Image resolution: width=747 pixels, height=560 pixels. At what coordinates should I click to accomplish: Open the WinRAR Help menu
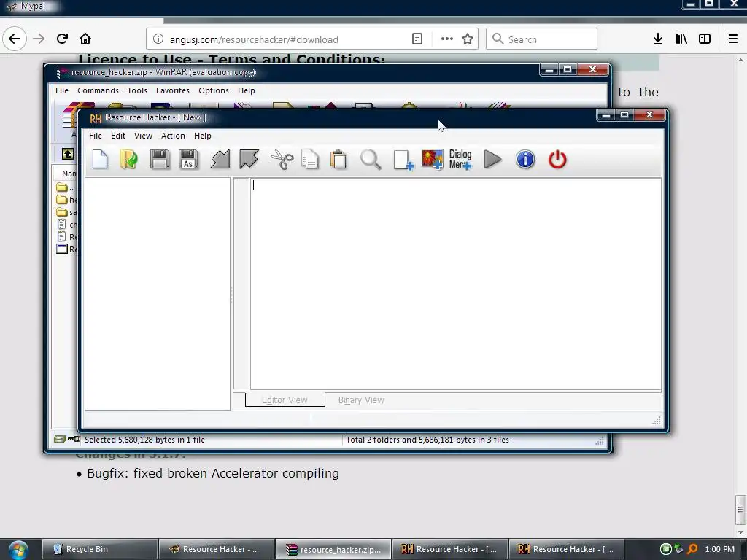click(247, 90)
